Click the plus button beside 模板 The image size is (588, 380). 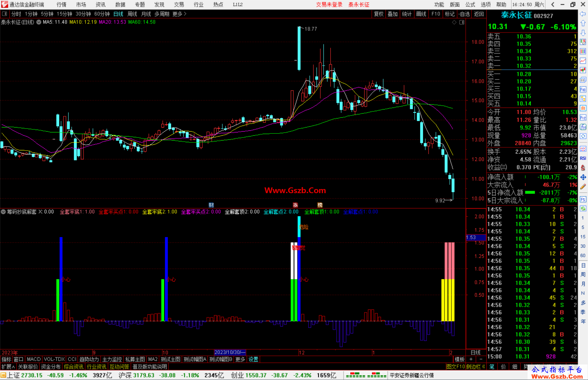(x=471, y=359)
